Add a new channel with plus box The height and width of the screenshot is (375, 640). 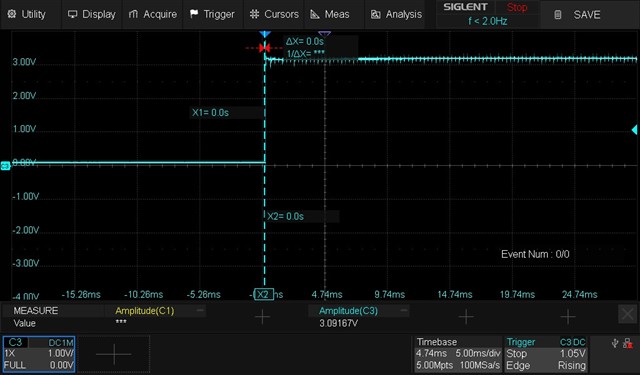(x=113, y=354)
